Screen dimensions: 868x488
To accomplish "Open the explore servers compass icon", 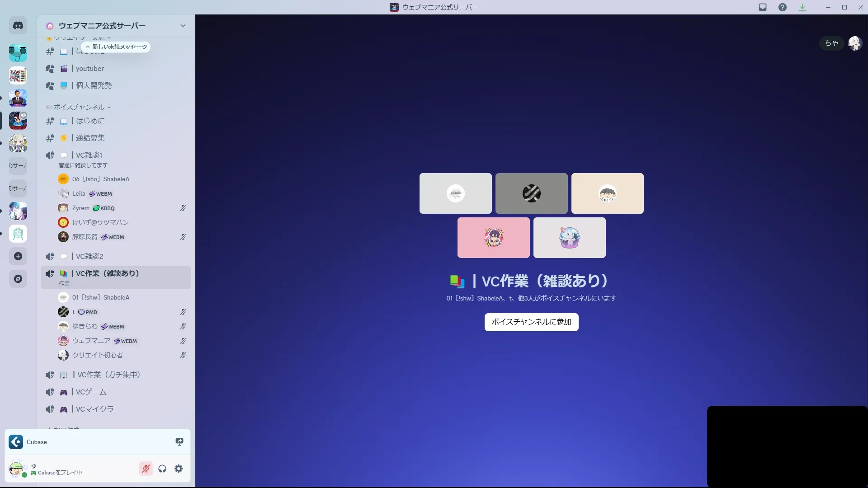I will coord(18,279).
